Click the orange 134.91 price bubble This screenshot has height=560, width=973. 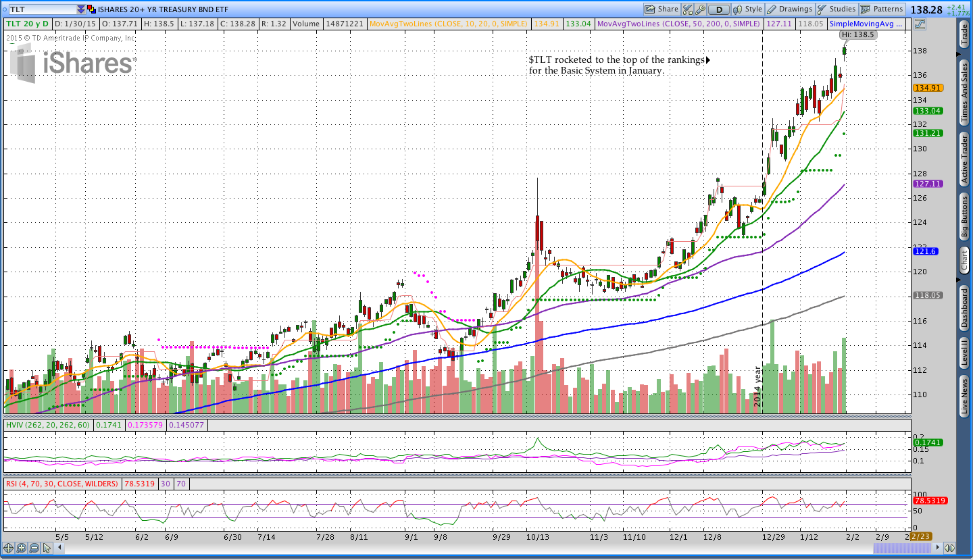[928, 88]
